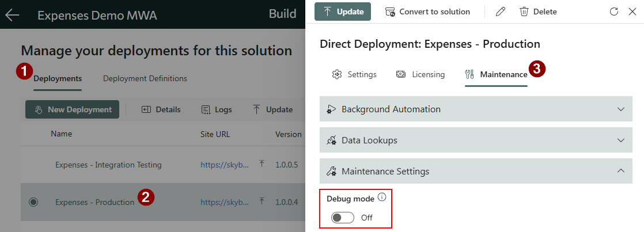Click the upgrade arrow icon for Expenses - Production row

coord(262,201)
